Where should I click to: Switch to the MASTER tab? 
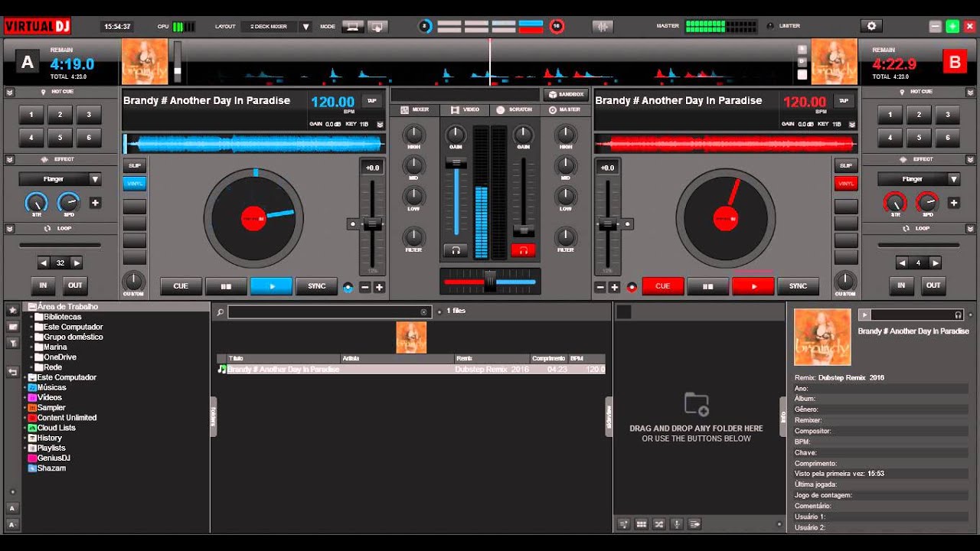(x=564, y=110)
